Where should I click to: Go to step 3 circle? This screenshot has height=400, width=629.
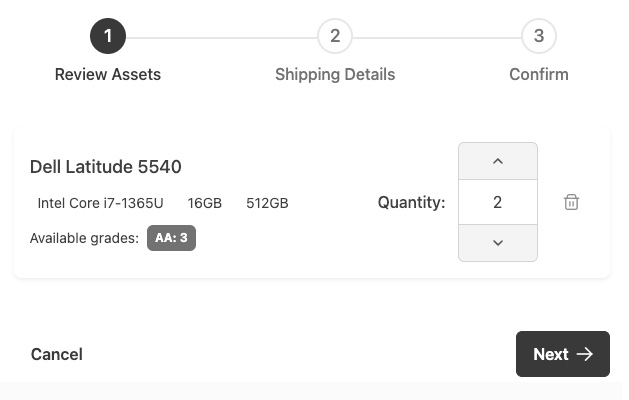(x=539, y=37)
